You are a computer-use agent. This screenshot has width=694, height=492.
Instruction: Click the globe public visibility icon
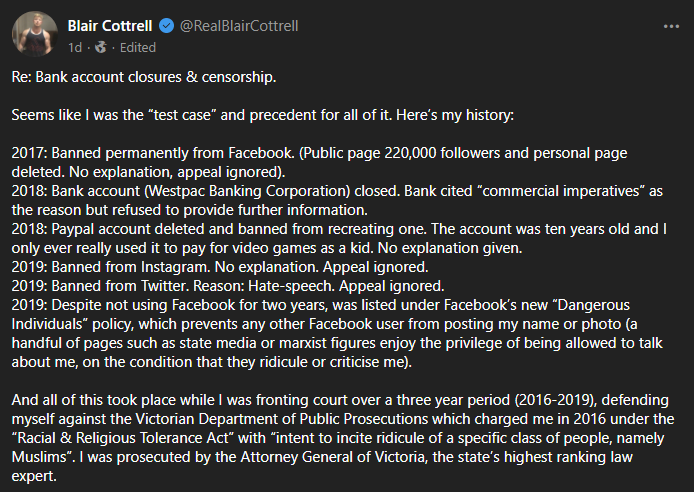(x=101, y=47)
